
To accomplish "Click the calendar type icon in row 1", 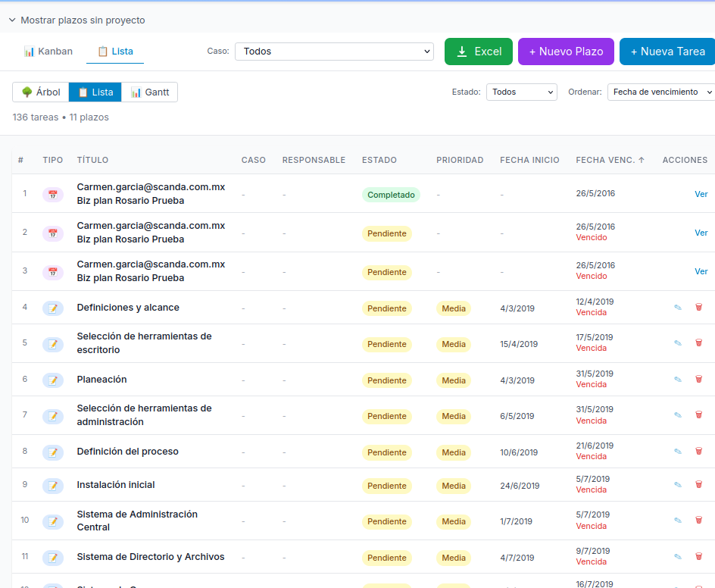I will 53,194.
